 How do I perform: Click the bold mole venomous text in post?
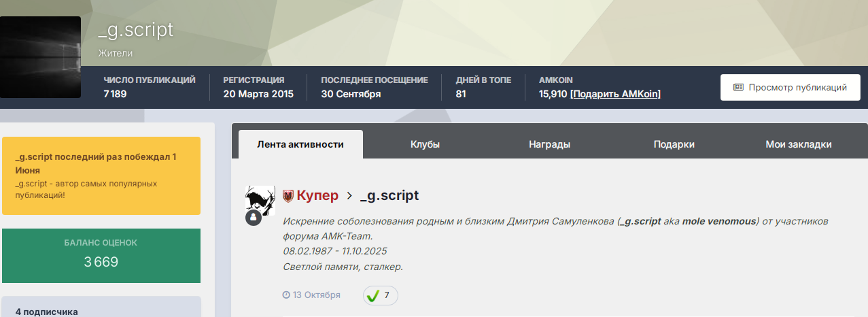click(x=719, y=221)
